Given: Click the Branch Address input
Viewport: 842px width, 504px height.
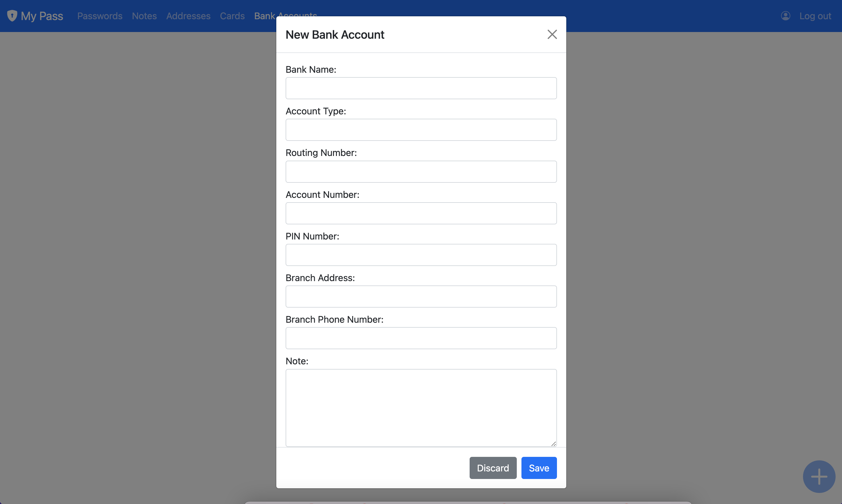Looking at the screenshot, I should (x=421, y=297).
